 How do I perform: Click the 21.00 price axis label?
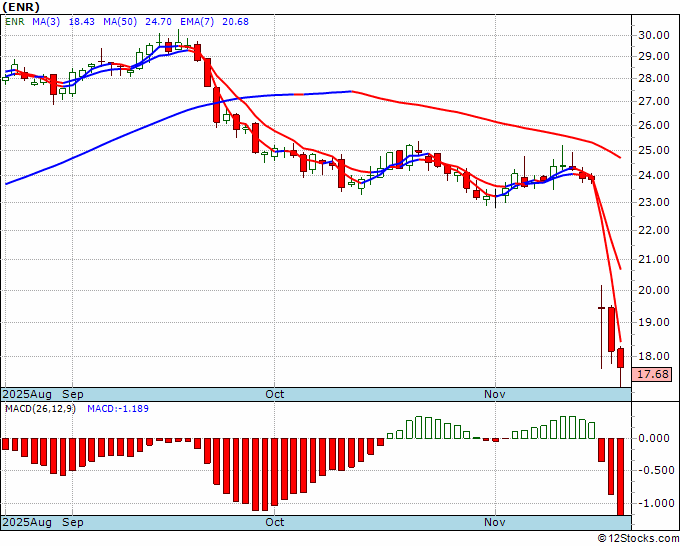654,259
